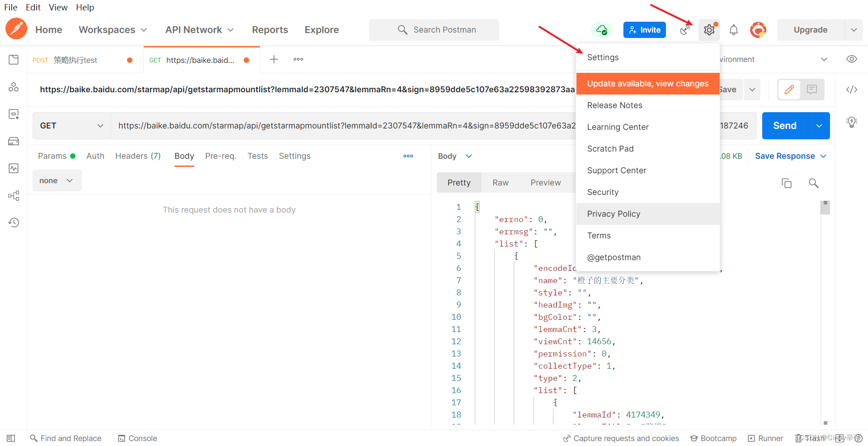Select Settings from the gear menu
Screen dimensions: 868x446
648,57
